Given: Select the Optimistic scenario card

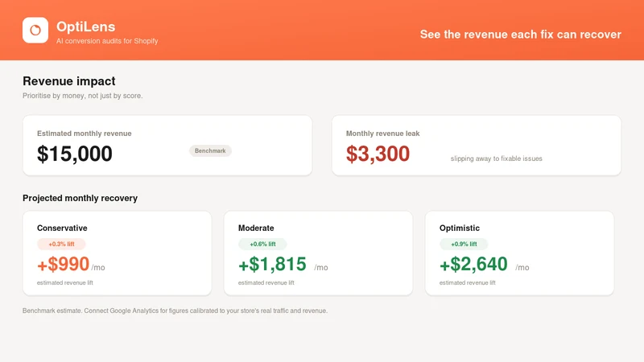Looking at the screenshot, I should [519, 253].
